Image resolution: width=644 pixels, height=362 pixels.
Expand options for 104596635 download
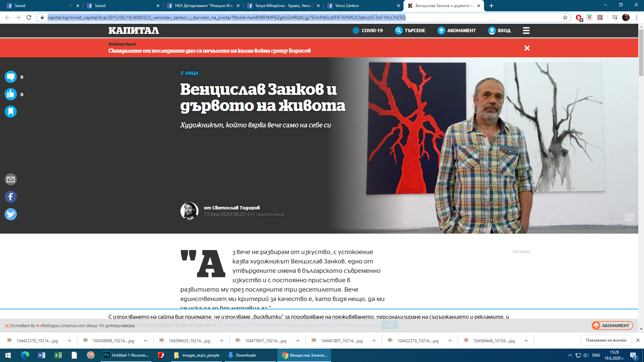coord(222,341)
